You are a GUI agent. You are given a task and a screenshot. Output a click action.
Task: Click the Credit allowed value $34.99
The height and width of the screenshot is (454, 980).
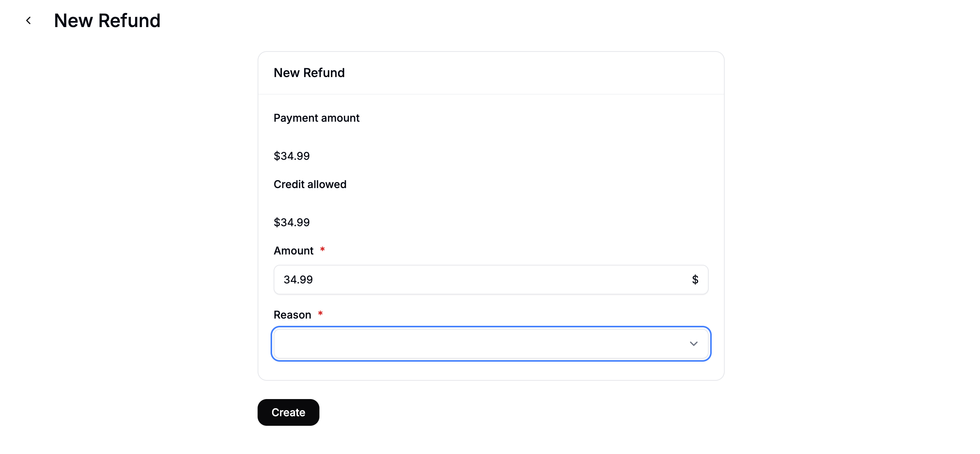(x=292, y=222)
